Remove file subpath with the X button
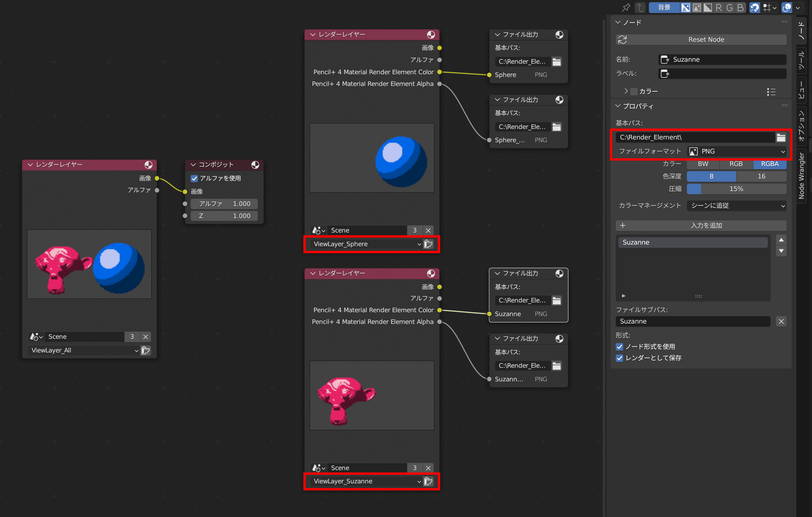Viewport: 812px width, 517px height. coord(781,321)
